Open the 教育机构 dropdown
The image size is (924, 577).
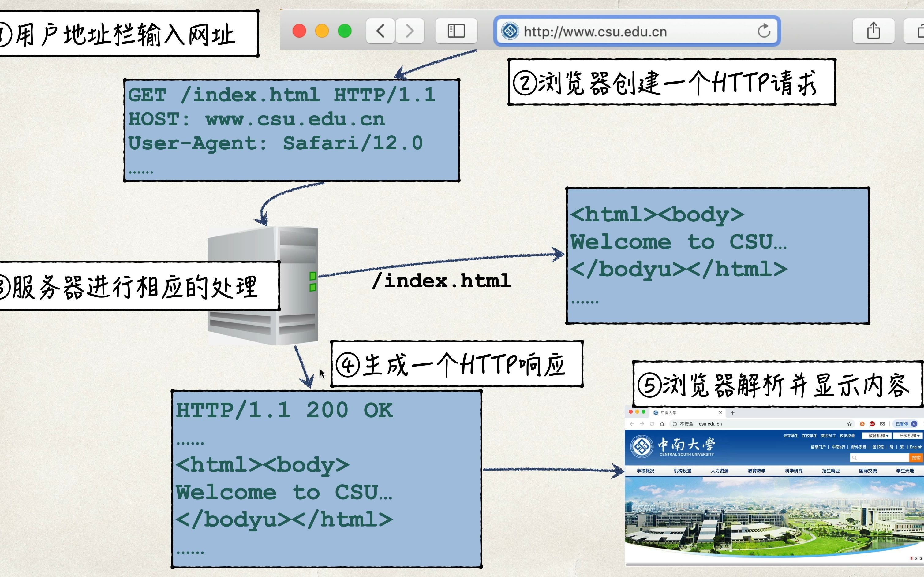pos(877,435)
